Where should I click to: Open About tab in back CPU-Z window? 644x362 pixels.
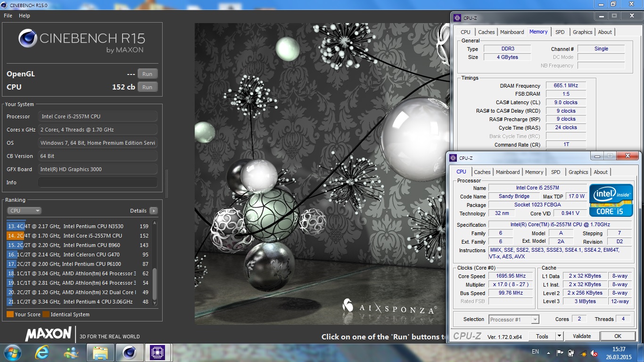[x=605, y=32]
